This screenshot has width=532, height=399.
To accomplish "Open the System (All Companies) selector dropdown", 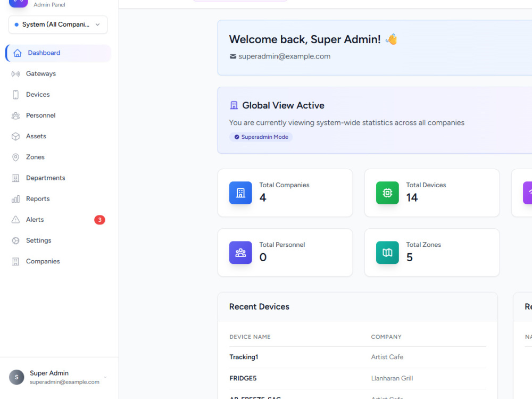I will click(x=58, y=24).
